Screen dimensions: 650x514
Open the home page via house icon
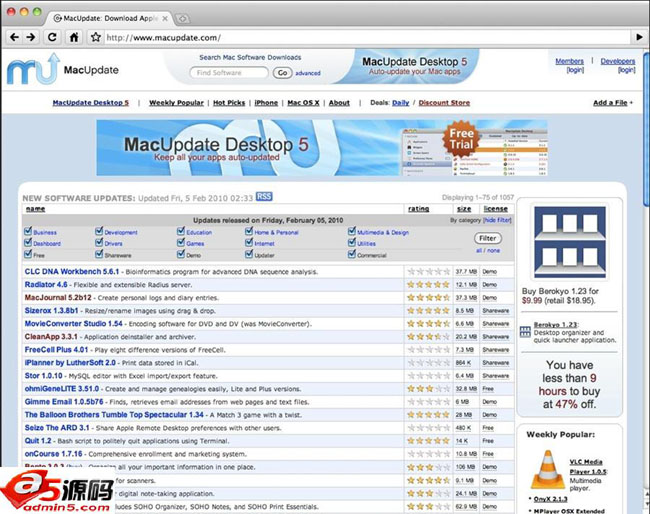click(74, 37)
